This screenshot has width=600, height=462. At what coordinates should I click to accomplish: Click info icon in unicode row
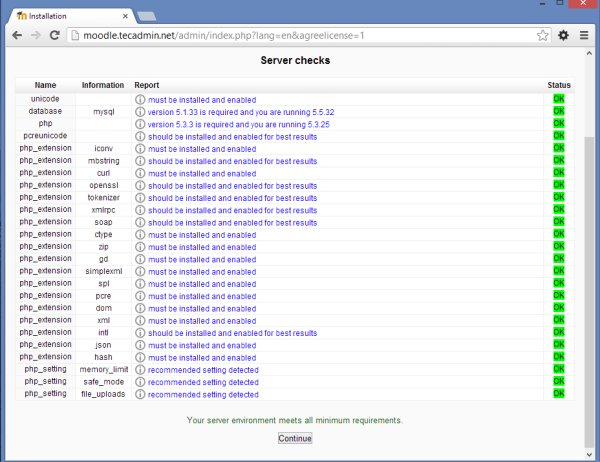click(x=141, y=100)
